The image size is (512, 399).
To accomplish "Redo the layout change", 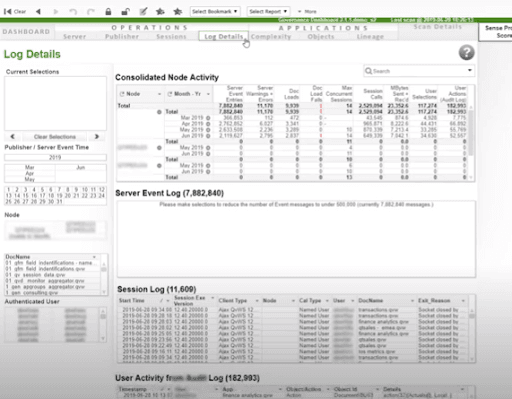I will pyautogui.click(x=90, y=12).
